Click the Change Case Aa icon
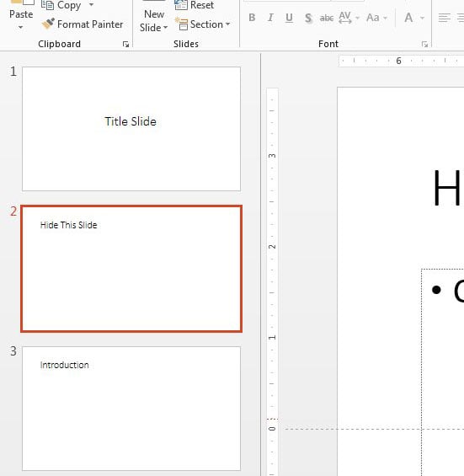The width and height of the screenshot is (464, 476). (373, 18)
